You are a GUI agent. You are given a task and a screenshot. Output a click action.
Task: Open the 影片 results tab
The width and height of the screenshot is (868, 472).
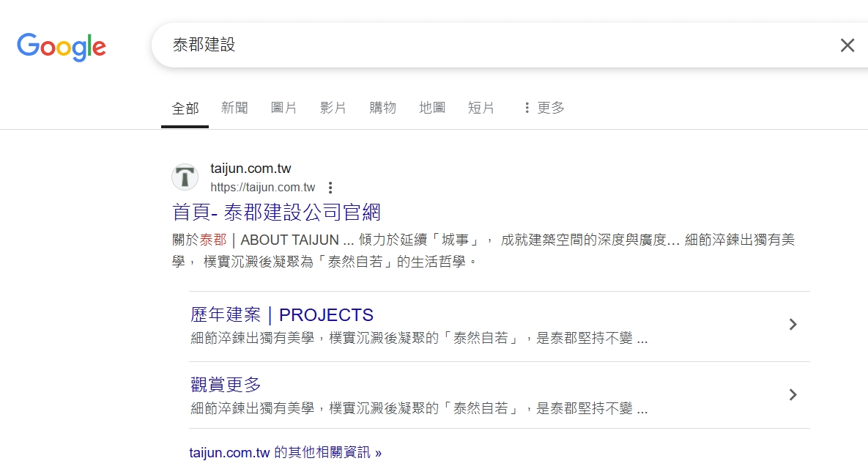click(x=333, y=108)
